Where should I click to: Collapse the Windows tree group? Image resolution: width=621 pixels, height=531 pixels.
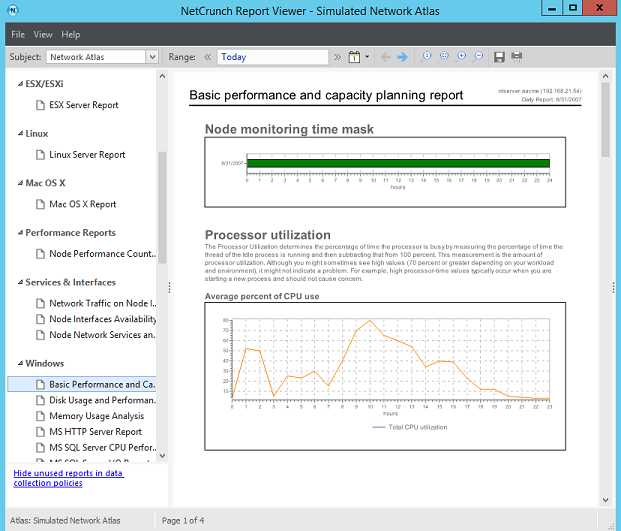(20, 363)
